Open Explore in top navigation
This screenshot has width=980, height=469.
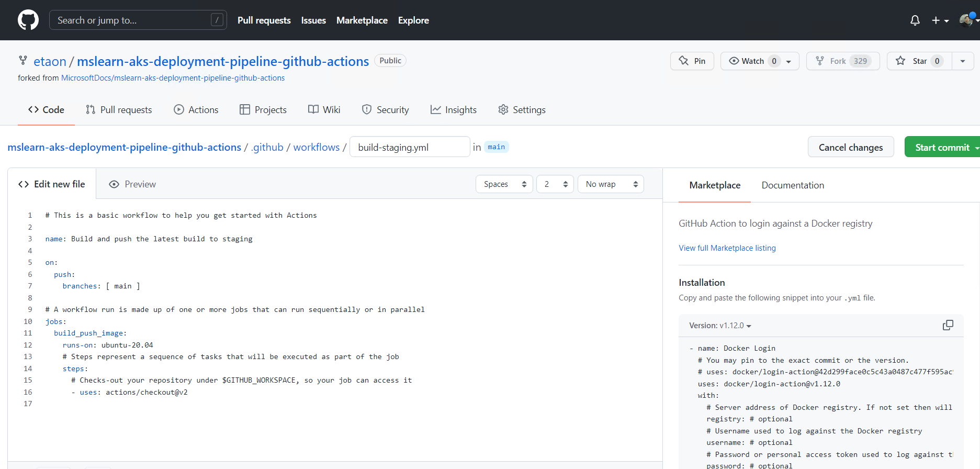pyautogui.click(x=413, y=20)
